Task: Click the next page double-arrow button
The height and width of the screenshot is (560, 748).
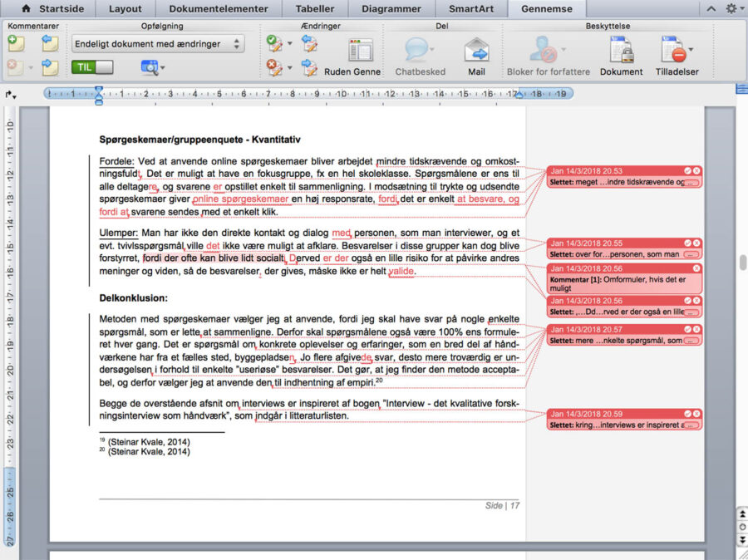Action: coord(742,539)
